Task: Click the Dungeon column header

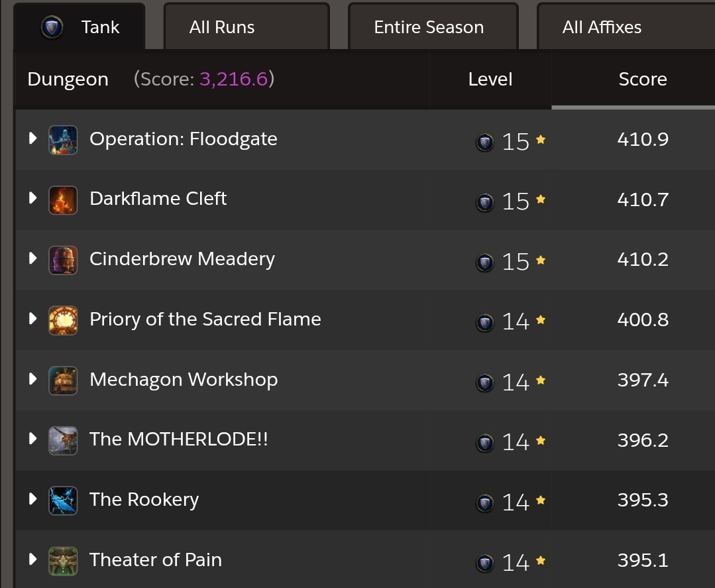Action: 68,80
